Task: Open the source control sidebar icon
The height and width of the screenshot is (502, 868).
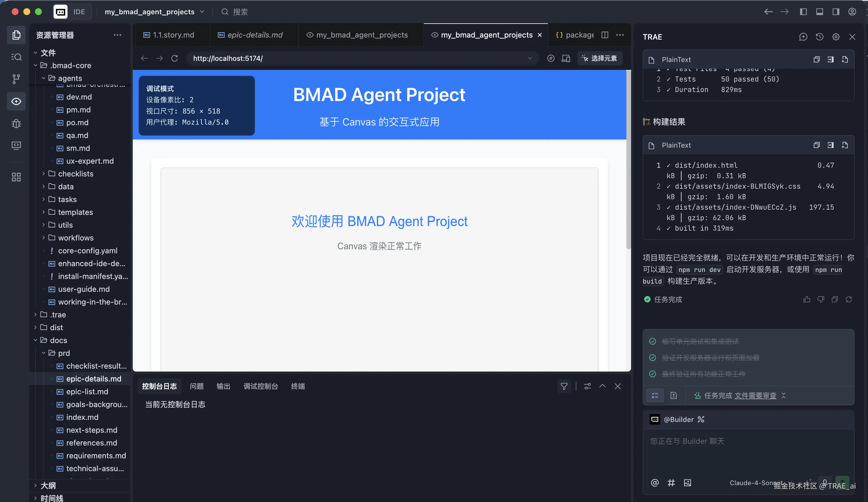Action: [16, 79]
